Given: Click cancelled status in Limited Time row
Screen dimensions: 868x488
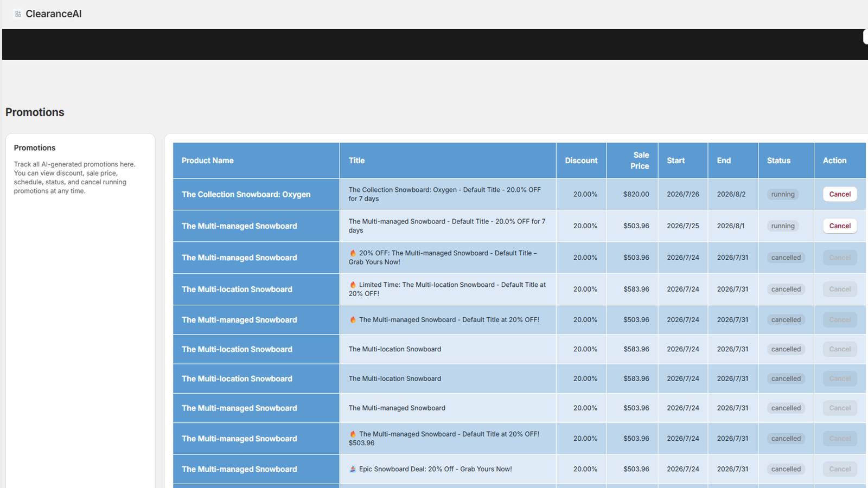Looking at the screenshot, I should coord(786,289).
